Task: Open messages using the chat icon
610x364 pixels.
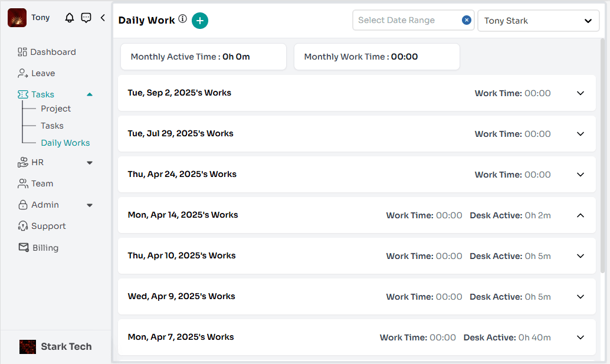Action: (86, 18)
